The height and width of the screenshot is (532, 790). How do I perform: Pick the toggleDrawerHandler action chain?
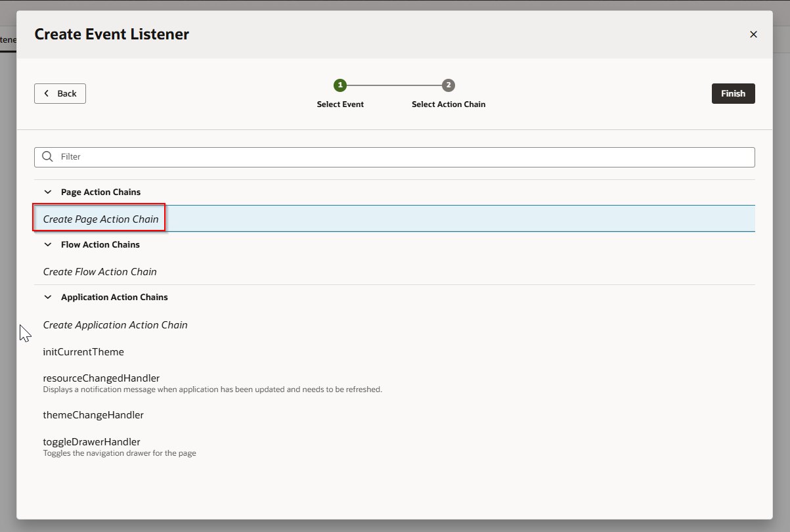(x=91, y=442)
